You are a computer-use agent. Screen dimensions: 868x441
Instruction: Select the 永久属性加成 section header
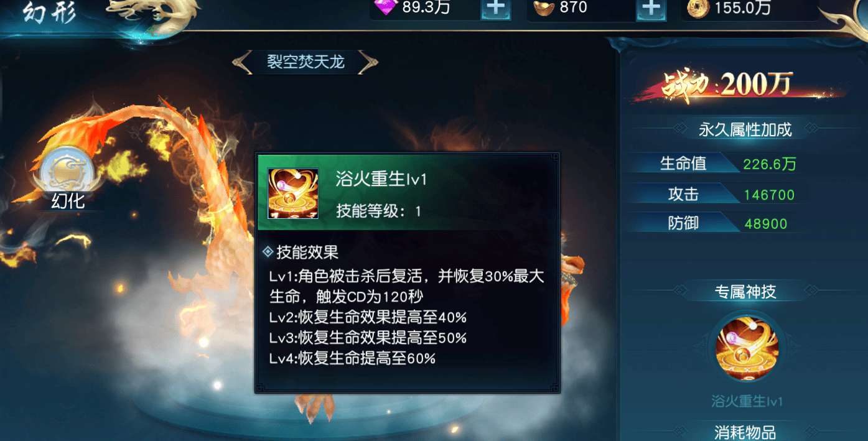(x=745, y=129)
